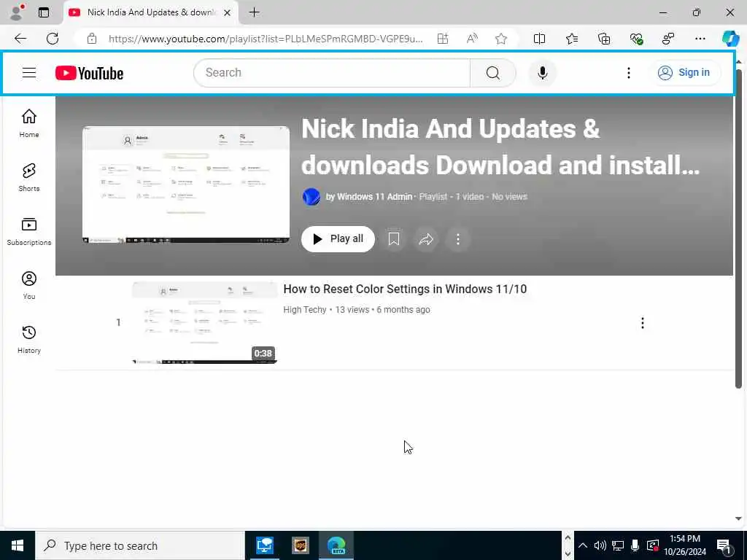Open the notification center icon
Viewport: 747px width, 560px height.
pos(724,545)
